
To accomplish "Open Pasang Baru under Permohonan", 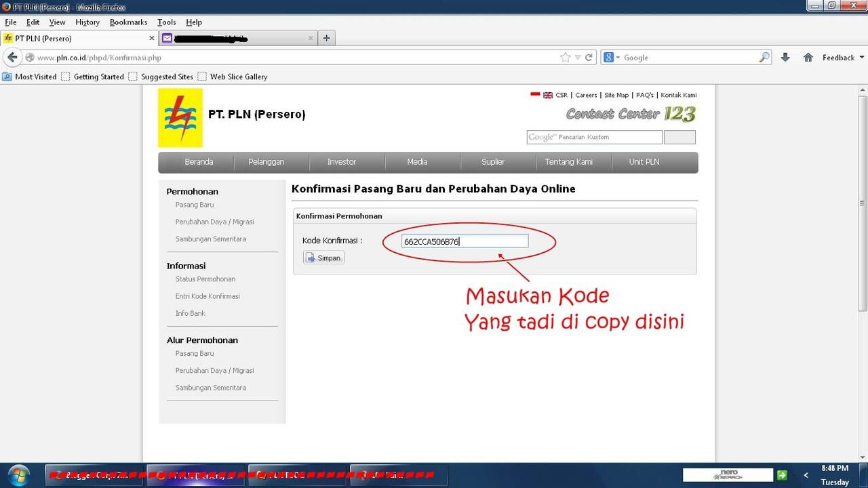I will pos(195,205).
